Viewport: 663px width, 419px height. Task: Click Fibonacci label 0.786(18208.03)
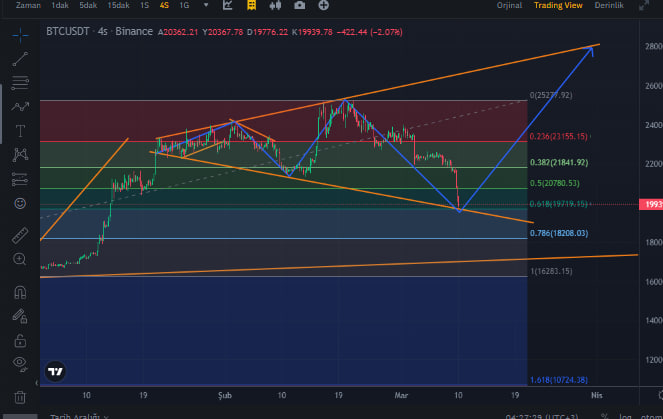[559, 233]
